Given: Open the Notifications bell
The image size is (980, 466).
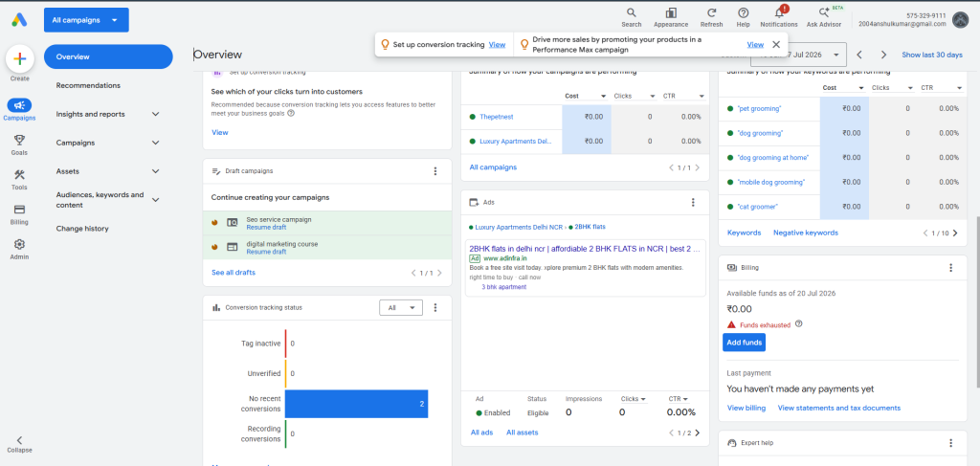Looking at the screenshot, I should [779, 13].
